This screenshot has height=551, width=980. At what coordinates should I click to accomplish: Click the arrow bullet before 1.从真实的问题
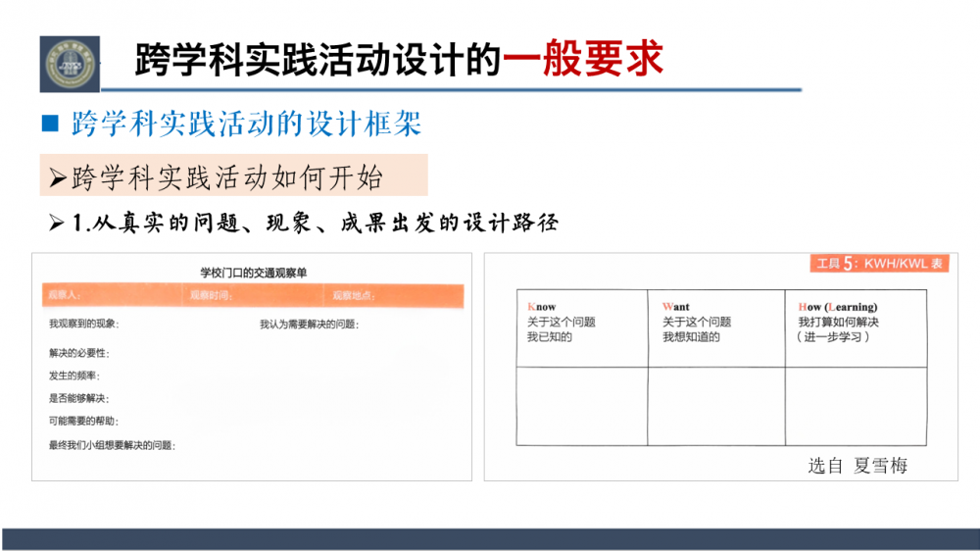(58, 223)
